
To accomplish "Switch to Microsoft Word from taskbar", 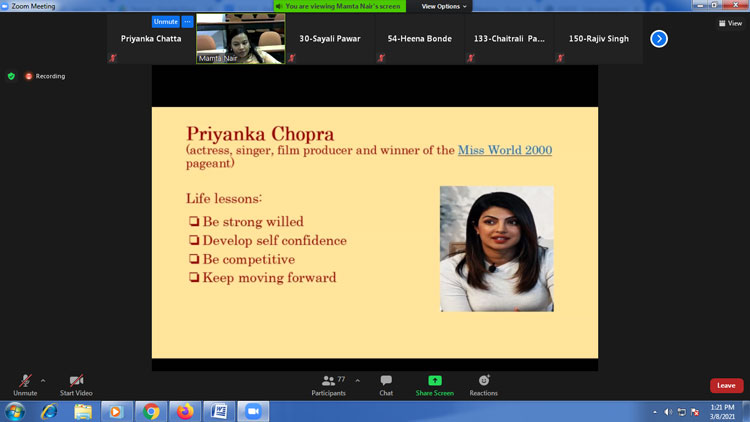I will pyautogui.click(x=220, y=411).
